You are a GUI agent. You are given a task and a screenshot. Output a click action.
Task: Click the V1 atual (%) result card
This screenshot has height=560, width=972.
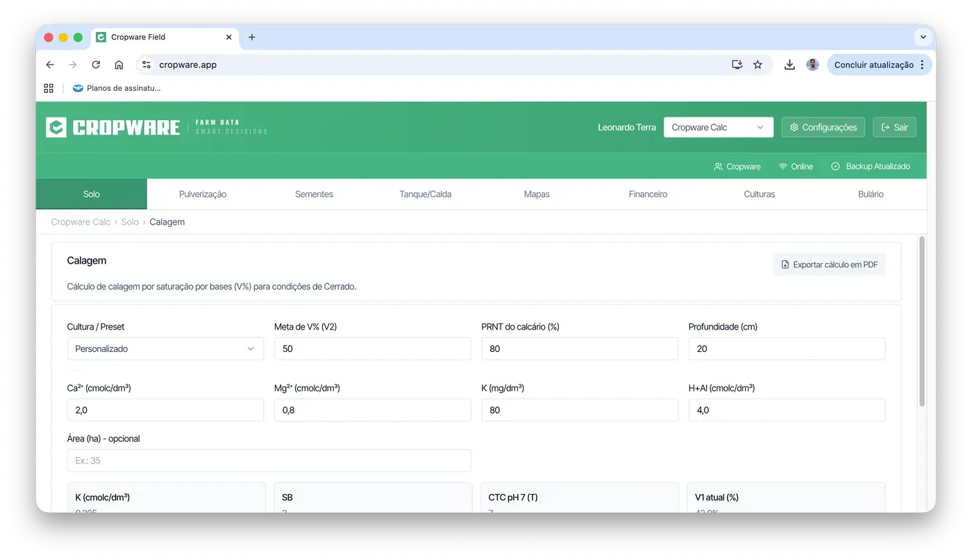(x=786, y=498)
